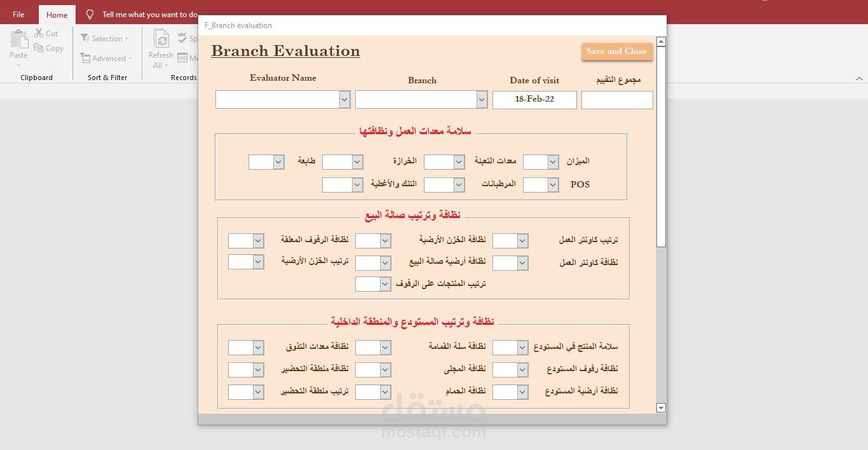Screen dimensions: 868x450
Task: Open the Advanced filter options menu
Action: click(107, 58)
